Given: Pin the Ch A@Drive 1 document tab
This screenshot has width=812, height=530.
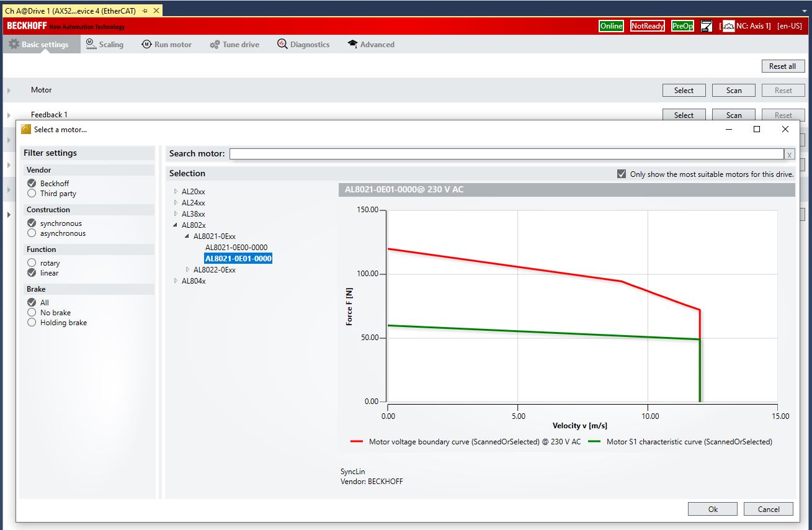Looking at the screenshot, I should pos(145,11).
